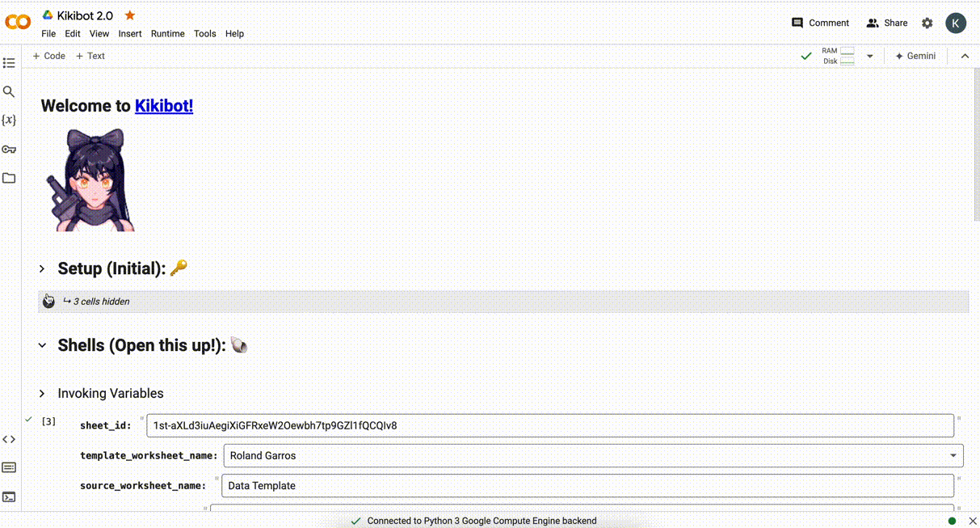The image size is (980, 528).
Task: Click the Gemini sparkle icon
Action: (x=899, y=57)
